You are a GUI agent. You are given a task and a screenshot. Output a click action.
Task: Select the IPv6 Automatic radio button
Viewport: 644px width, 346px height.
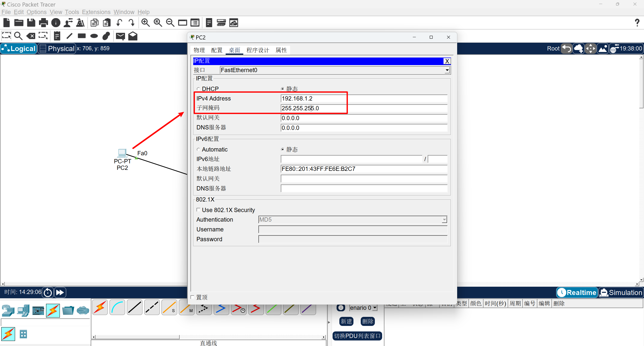pyautogui.click(x=198, y=150)
